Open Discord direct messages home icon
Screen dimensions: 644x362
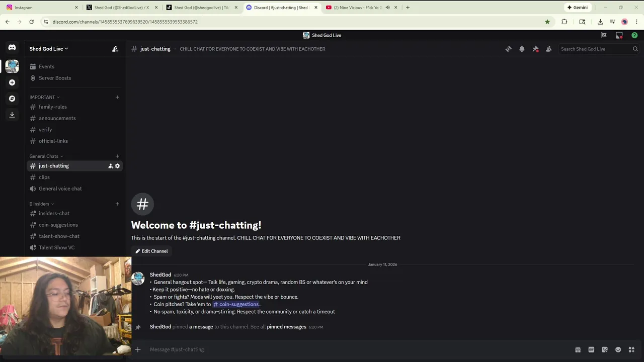(x=12, y=47)
